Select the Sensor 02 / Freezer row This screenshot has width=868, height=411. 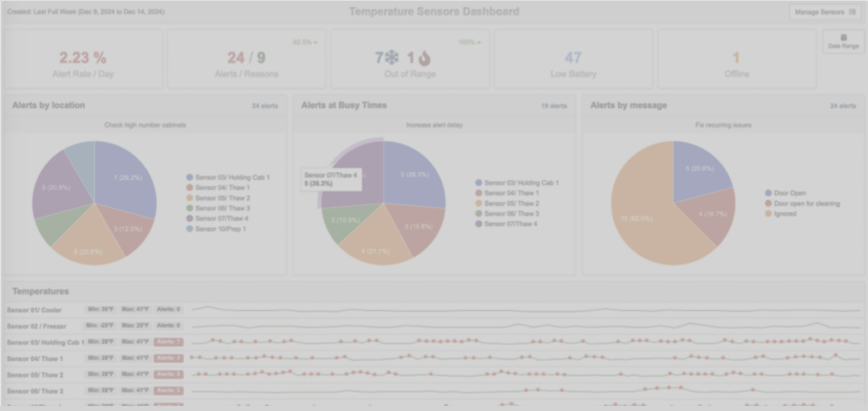click(x=37, y=326)
